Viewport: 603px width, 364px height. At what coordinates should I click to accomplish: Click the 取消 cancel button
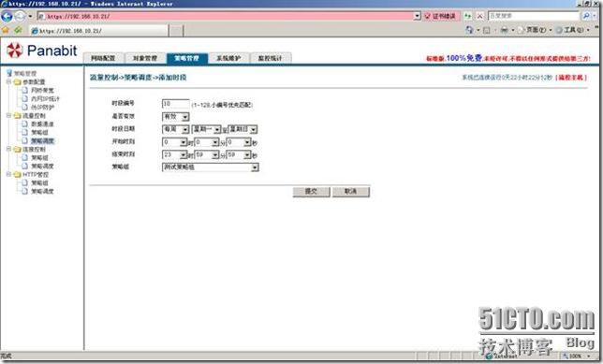[x=351, y=192]
